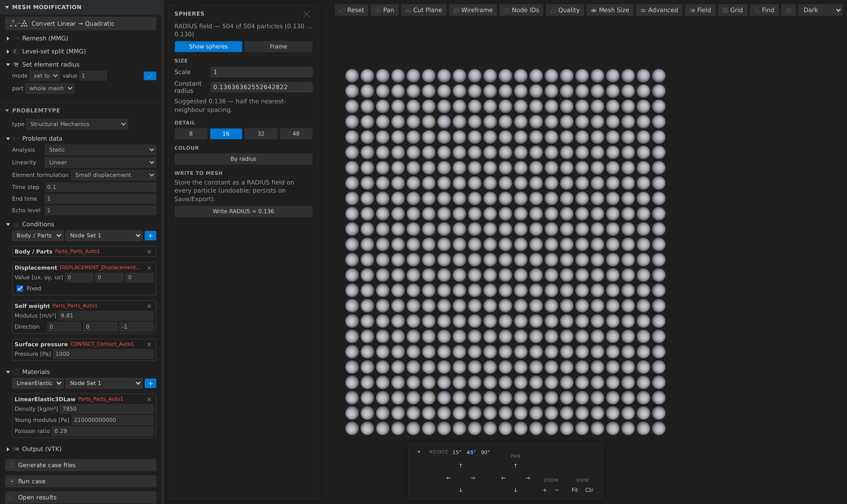847x504 pixels.
Task: Open the Analysis Static dropdown
Action: (x=100, y=150)
